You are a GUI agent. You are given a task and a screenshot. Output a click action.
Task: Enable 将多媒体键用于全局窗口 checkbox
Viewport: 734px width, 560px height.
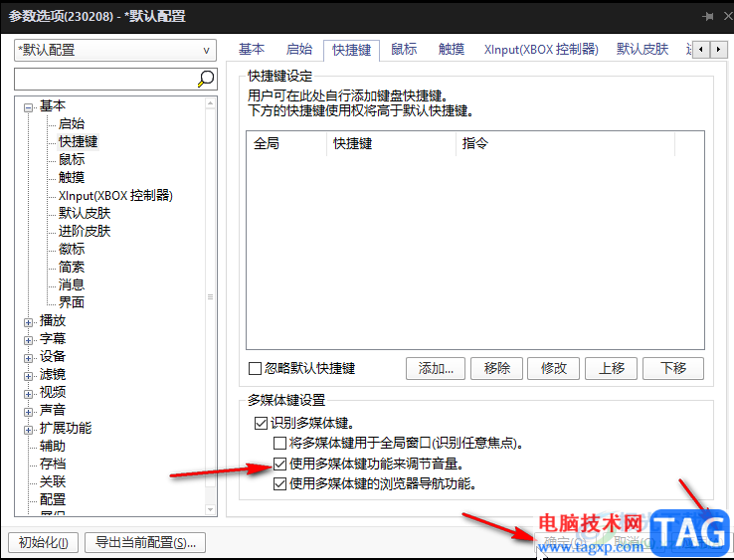279,443
